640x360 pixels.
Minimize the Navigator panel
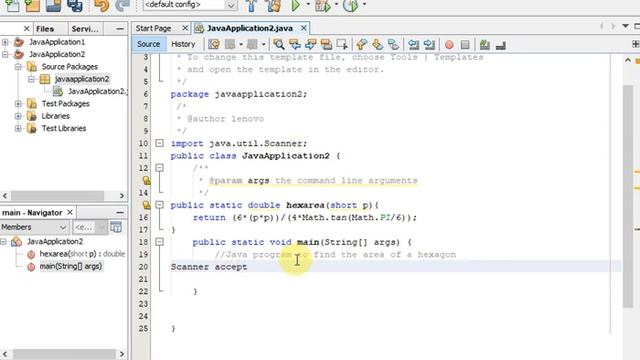pyautogui.click(x=120, y=212)
